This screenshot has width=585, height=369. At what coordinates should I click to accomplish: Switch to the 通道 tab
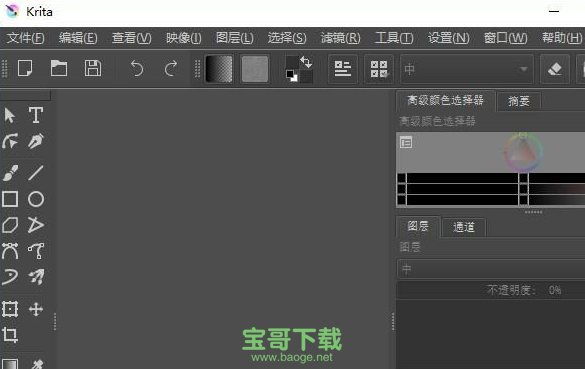click(464, 227)
